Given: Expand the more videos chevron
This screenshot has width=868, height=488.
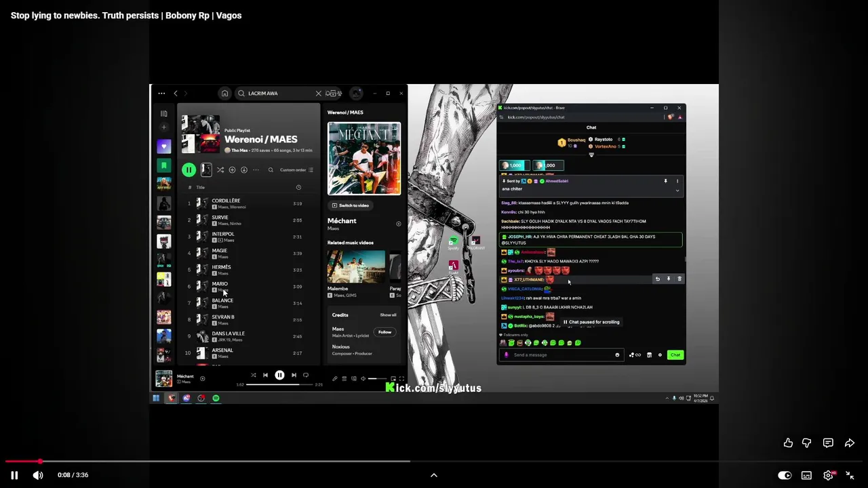Looking at the screenshot, I should click(x=434, y=475).
